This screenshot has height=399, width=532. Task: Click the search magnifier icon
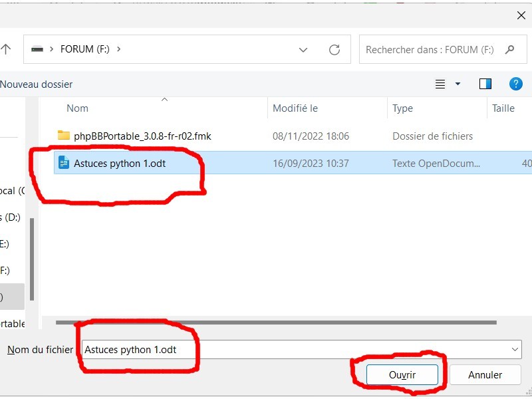pos(510,49)
